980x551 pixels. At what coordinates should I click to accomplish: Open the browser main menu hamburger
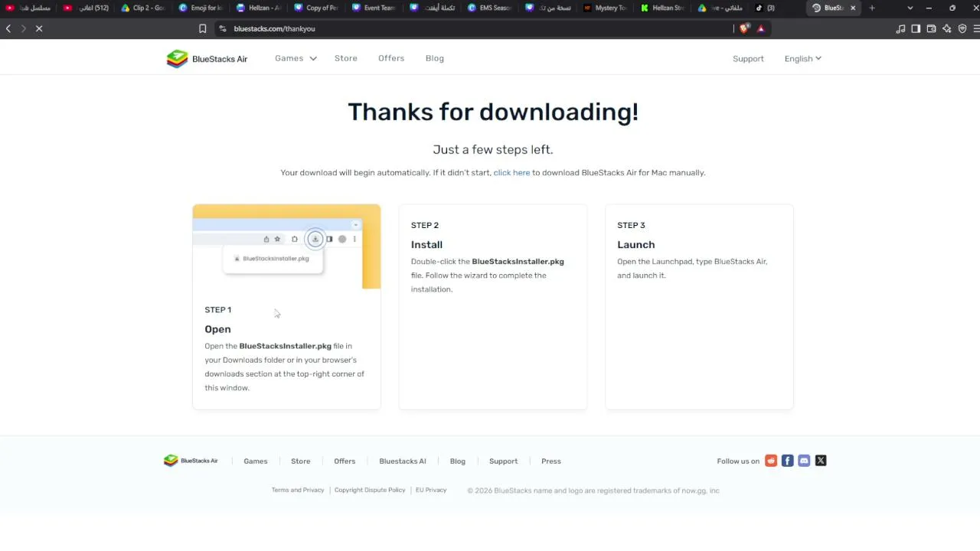[975, 28]
